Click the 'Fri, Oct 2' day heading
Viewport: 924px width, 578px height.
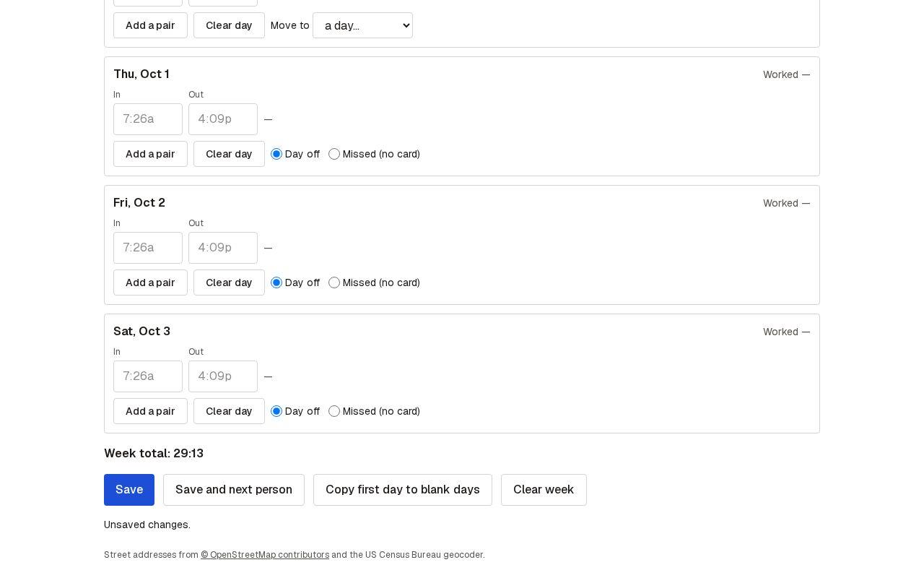tap(139, 203)
